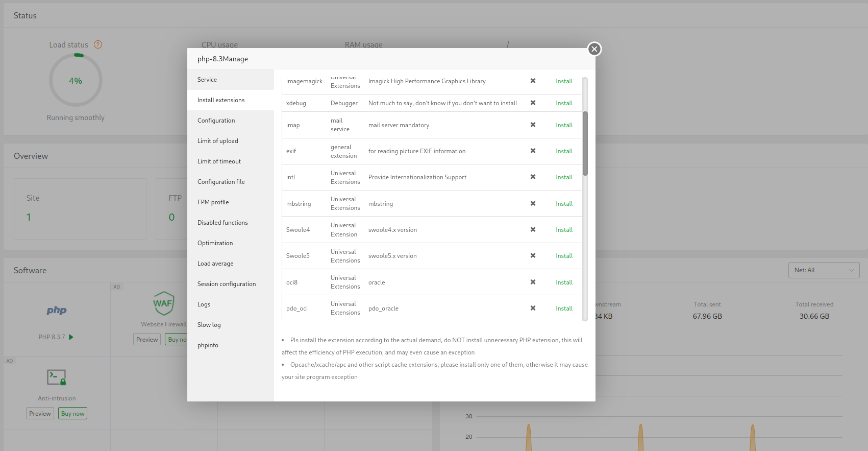Click Buy now under Anti-intrusion
This screenshot has width=868, height=451.
(73, 414)
